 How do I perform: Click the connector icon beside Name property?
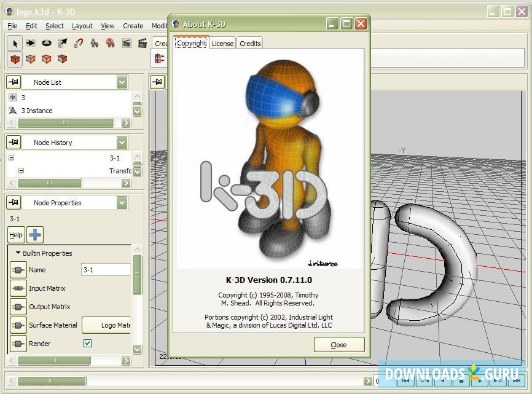pyautogui.click(x=18, y=270)
